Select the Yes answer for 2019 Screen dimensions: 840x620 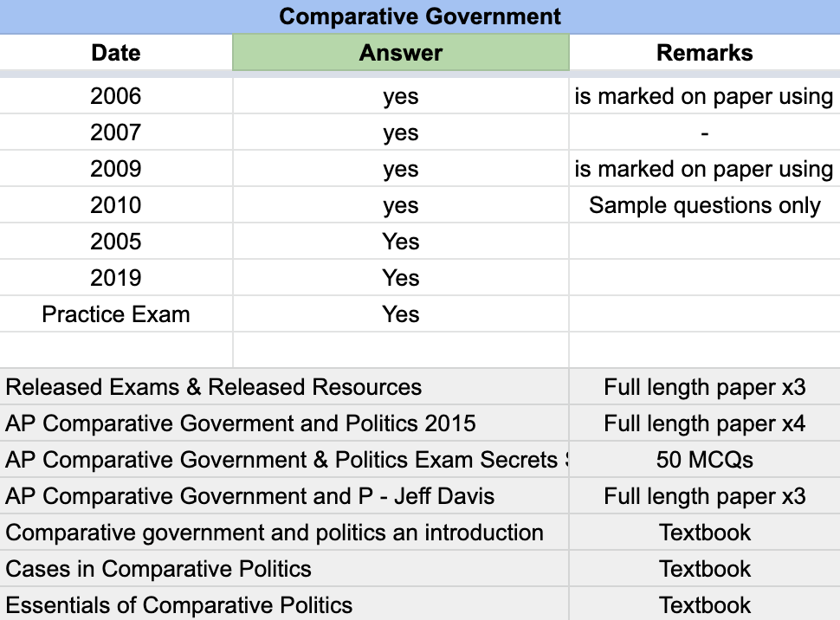coord(401,278)
